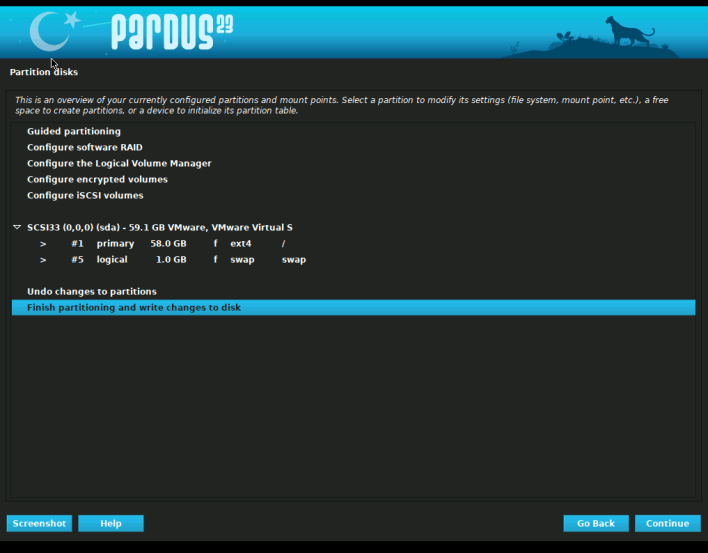
Task: Click the arrow beside partition #5
Action: tap(43, 260)
